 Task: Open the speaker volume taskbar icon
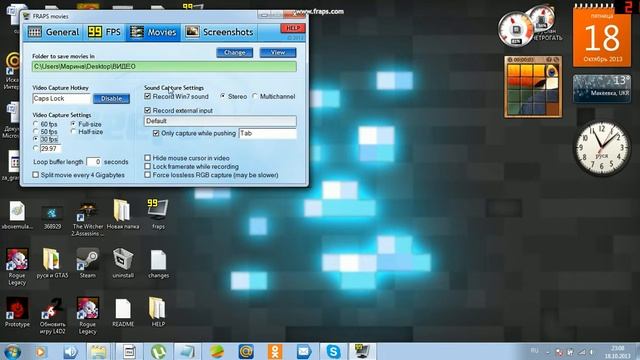(x=71, y=351)
